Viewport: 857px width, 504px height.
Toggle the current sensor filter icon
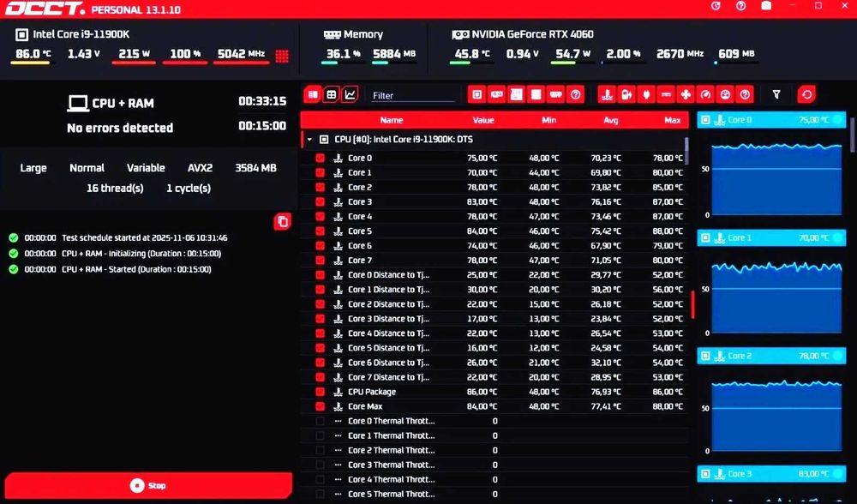(666, 94)
